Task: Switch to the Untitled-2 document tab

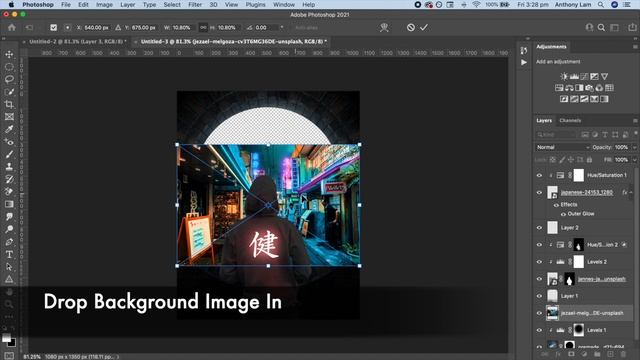Action: point(76,42)
